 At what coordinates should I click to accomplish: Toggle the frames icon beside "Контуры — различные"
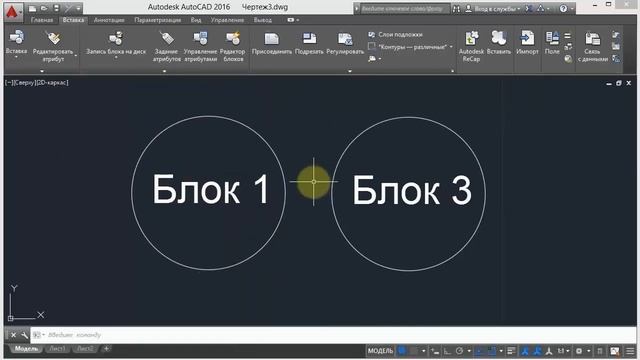(x=371, y=47)
